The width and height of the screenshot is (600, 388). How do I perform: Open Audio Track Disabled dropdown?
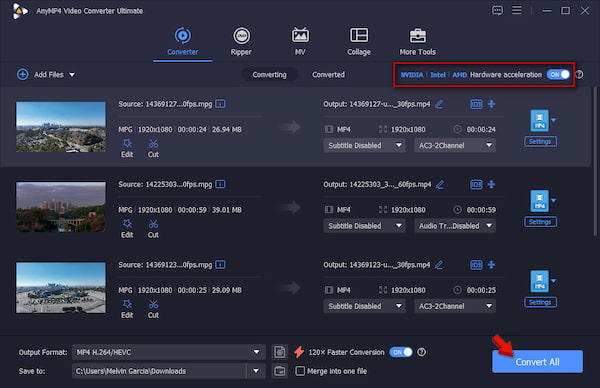(455, 226)
